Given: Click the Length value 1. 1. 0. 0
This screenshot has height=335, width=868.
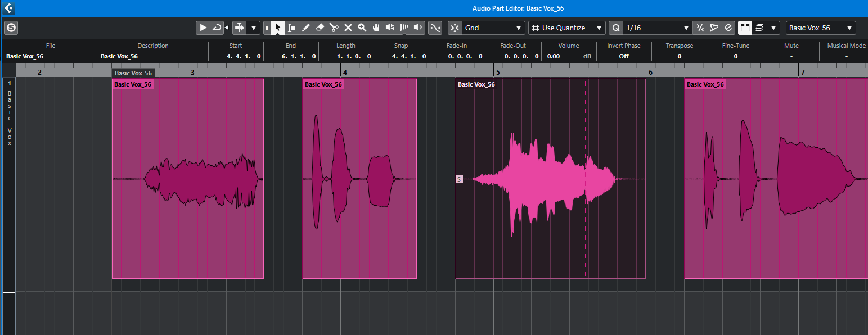Looking at the screenshot, I should [x=354, y=56].
